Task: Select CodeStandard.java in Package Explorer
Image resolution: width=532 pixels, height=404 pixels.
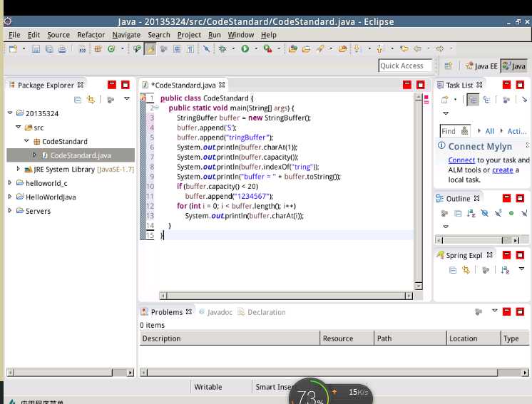Action: click(71, 155)
